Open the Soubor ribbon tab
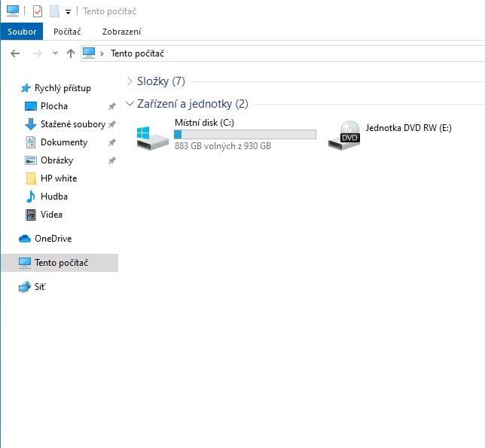This screenshot has width=485, height=448. (22, 32)
